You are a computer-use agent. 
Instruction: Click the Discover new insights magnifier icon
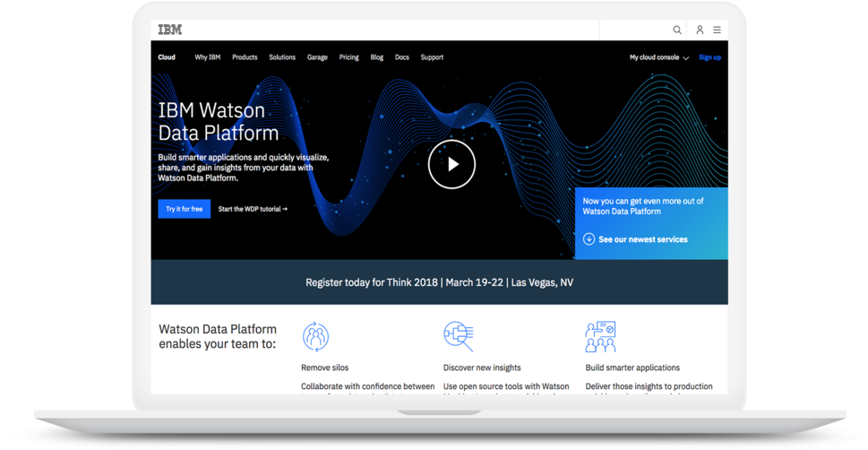[459, 336]
